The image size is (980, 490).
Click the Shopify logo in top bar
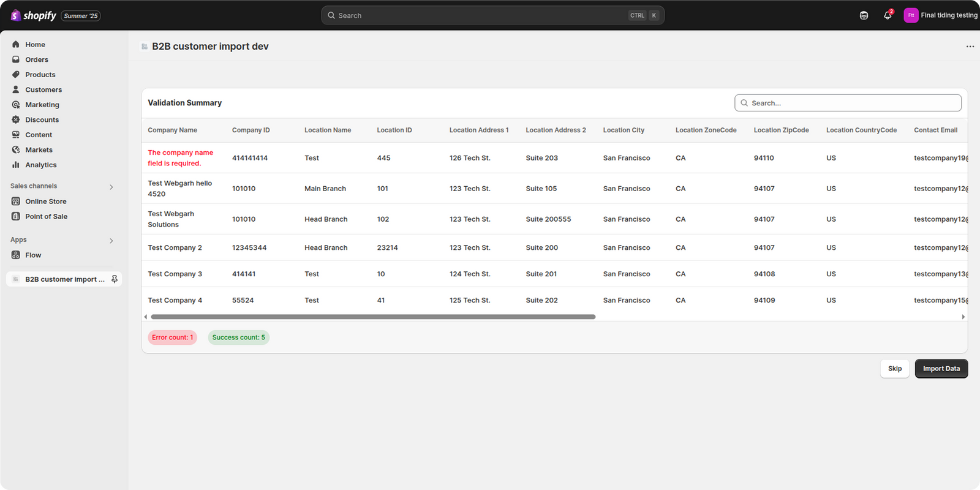point(34,15)
